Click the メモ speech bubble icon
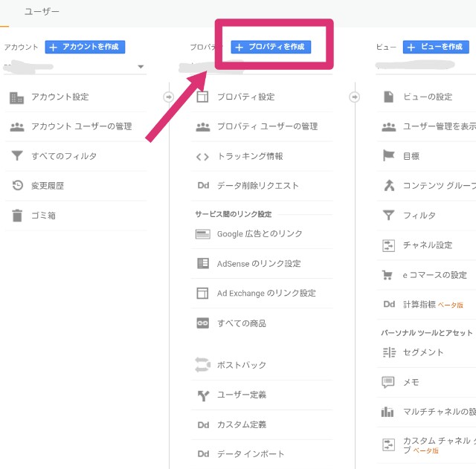The height and width of the screenshot is (469, 476). pos(388,382)
